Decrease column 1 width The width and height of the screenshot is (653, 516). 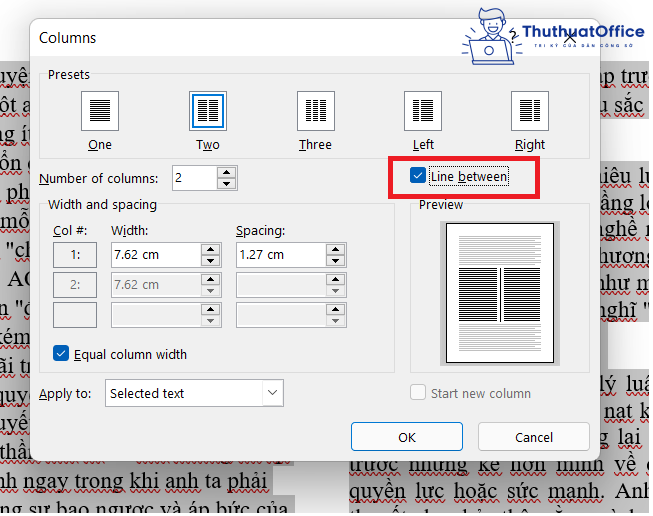(x=211, y=261)
